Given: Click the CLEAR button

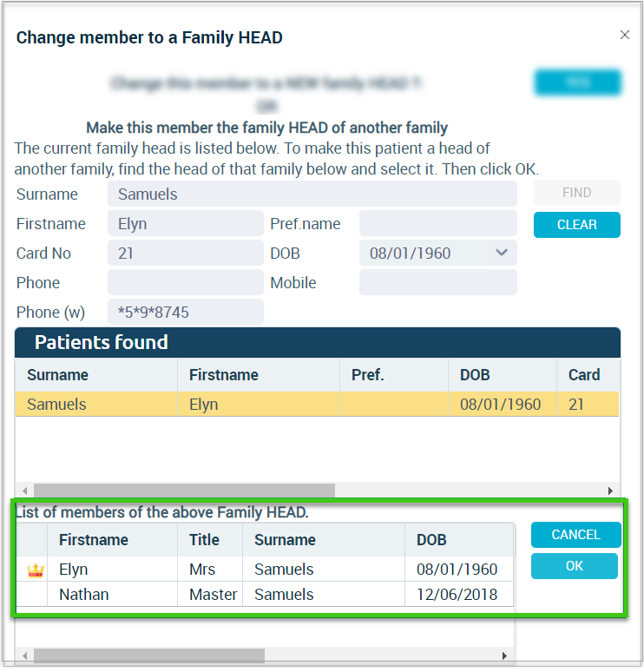Looking at the screenshot, I should (x=576, y=225).
